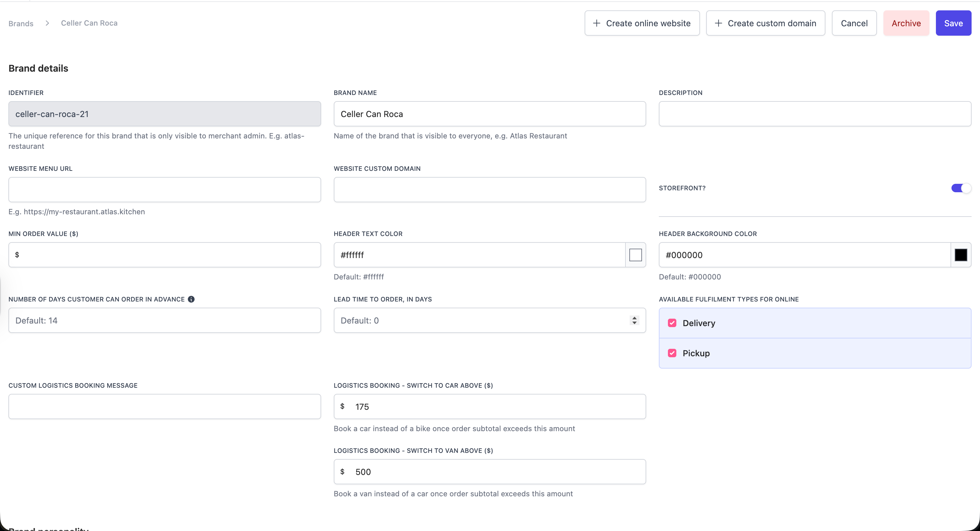Click the info icon beside order in advance label
Viewport: 980px width, 531px height.
pyautogui.click(x=191, y=299)
